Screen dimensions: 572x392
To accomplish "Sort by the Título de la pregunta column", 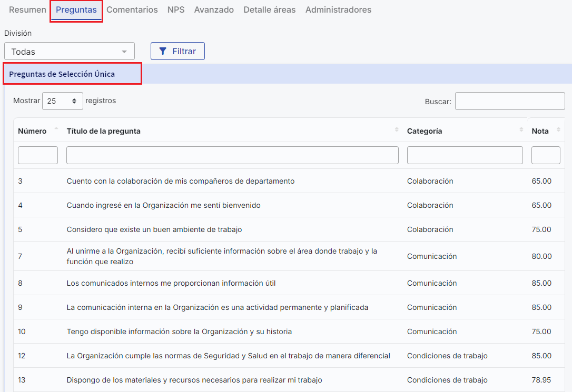I will click(396, 130).
